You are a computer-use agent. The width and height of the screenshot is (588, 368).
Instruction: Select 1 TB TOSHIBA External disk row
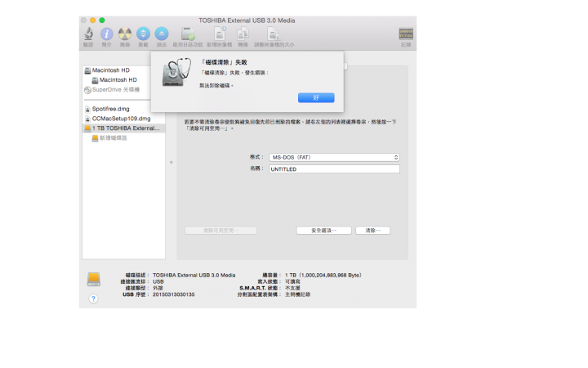point(123,128)
